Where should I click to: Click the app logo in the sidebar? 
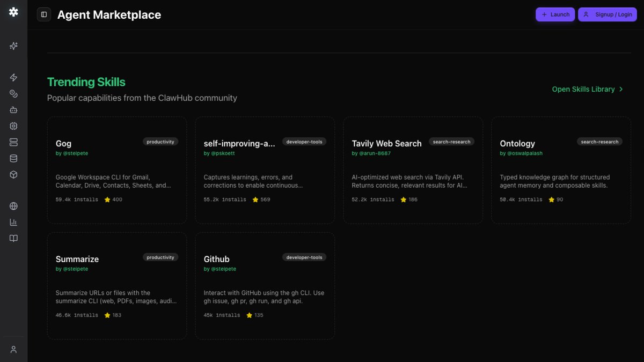(x=13, y=12)
